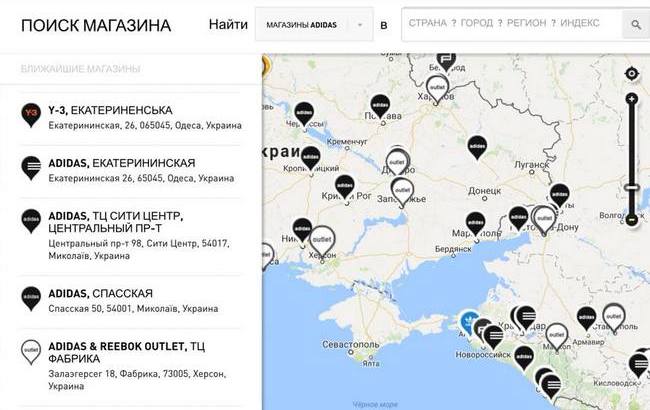Select the Y-3 Екатериненська store pin icon in list
Image resolution: width=650 pixels, height=410 pixels.
click(31, 115)
